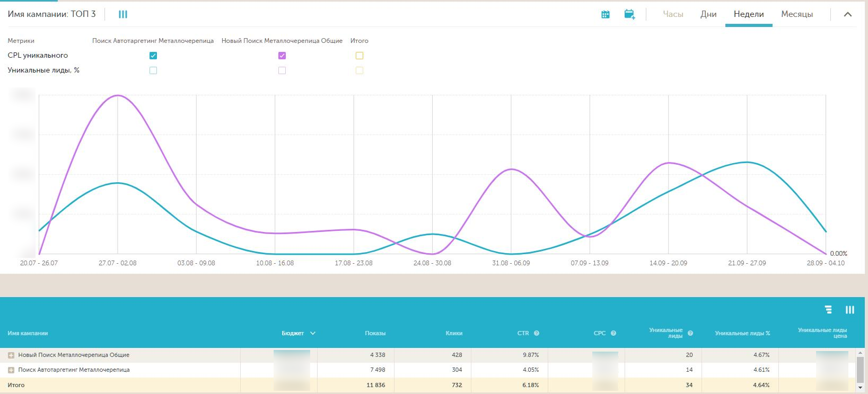Click the CPC help question icon

coord(613,333)
